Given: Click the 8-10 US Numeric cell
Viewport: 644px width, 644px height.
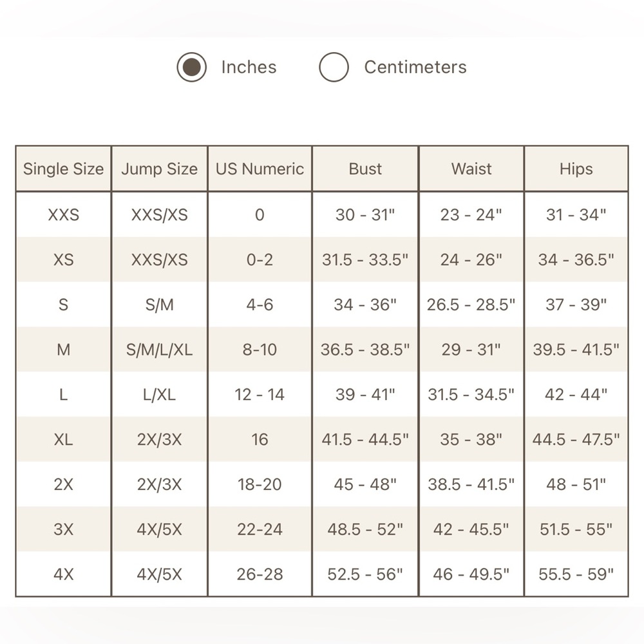Looking at the screenshot, I should click(x=260, y=350).
